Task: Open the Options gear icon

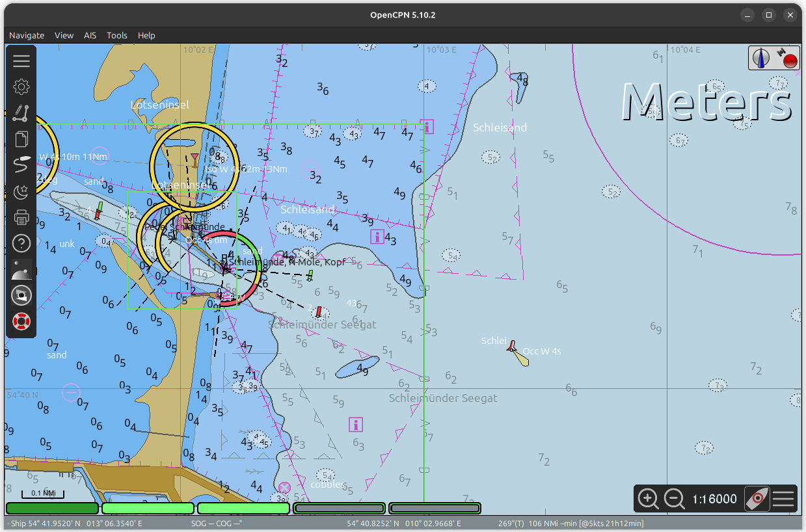Action: pyautogui.click(x=21, y=86)
